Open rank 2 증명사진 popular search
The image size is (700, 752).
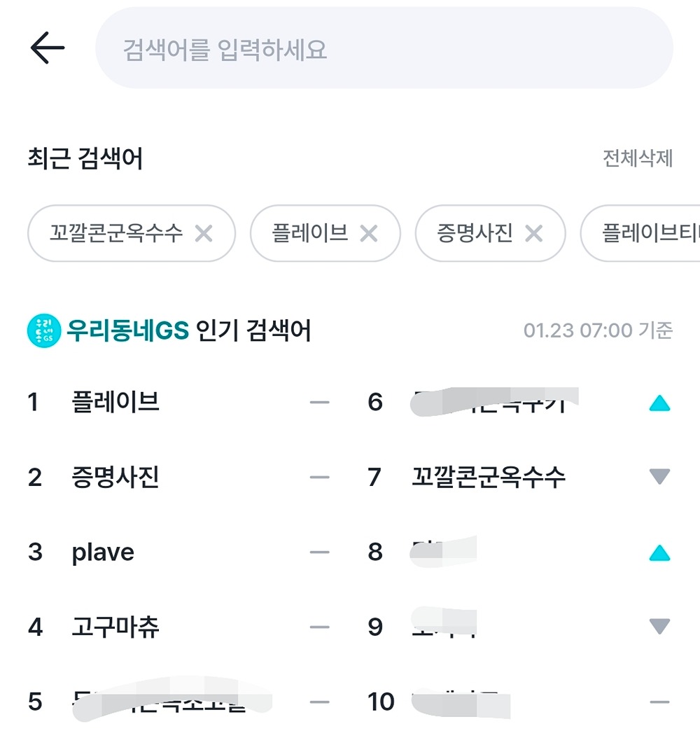[115, 478]
